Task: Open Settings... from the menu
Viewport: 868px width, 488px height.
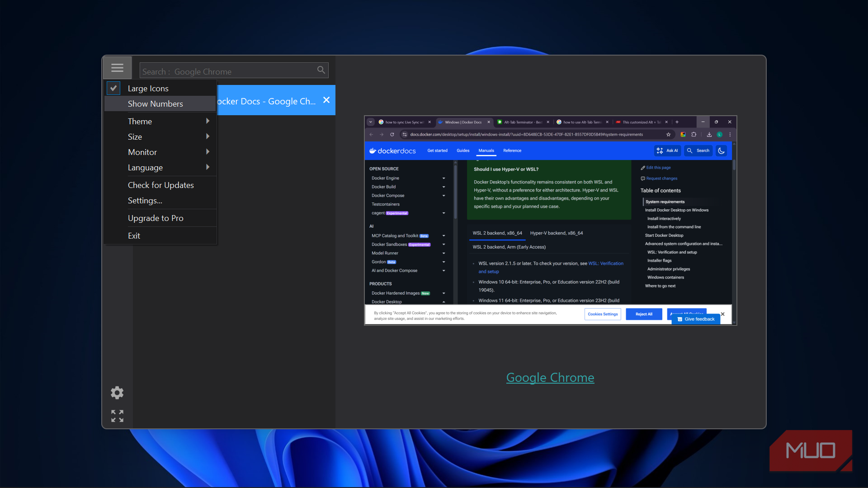Action: coord(160,201)
